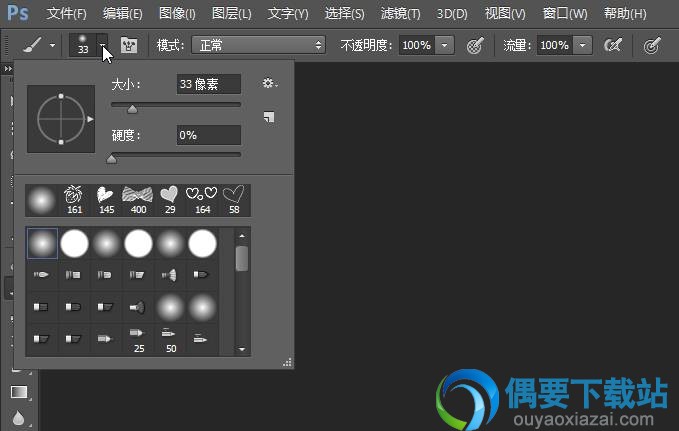Screen dimensions: 679x431
Task: Open the 图层(L) menu
Action: (x=232, y=13)
